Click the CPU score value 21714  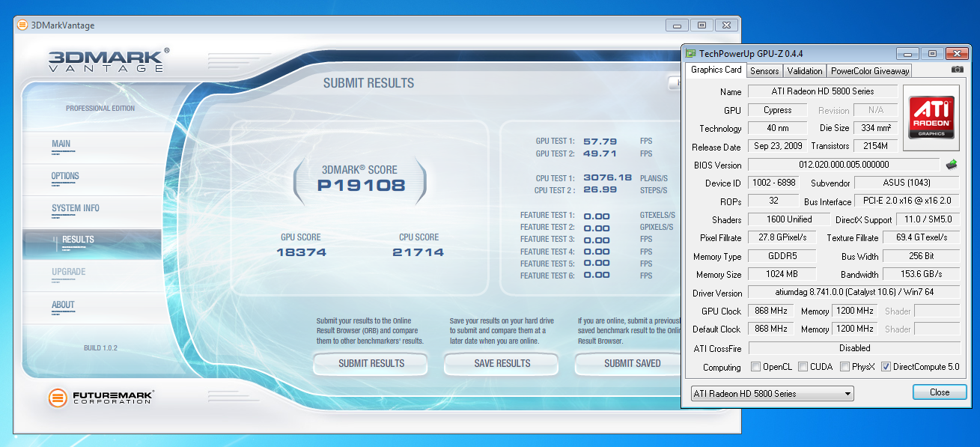(418, 252)
